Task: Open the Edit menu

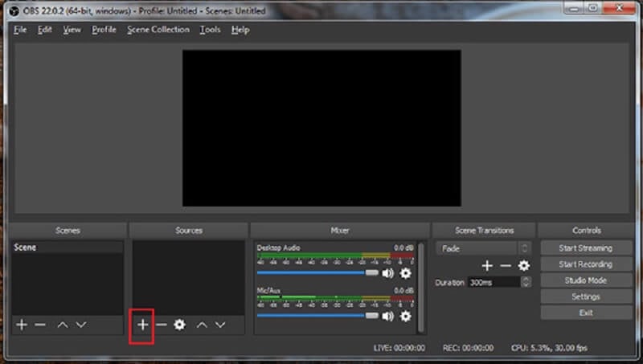Action: (45, 30)
